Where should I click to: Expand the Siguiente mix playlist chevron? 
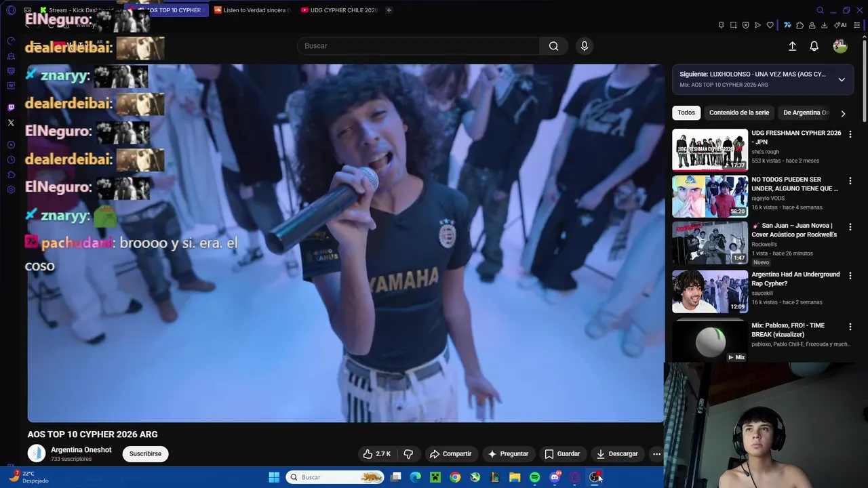842,79
